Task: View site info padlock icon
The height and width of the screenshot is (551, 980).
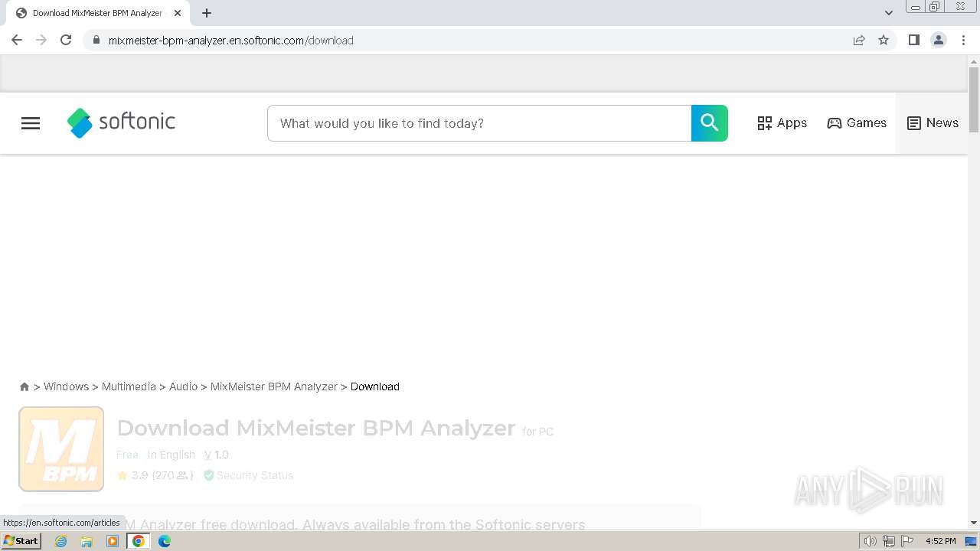Action: [x=96, y=40]
